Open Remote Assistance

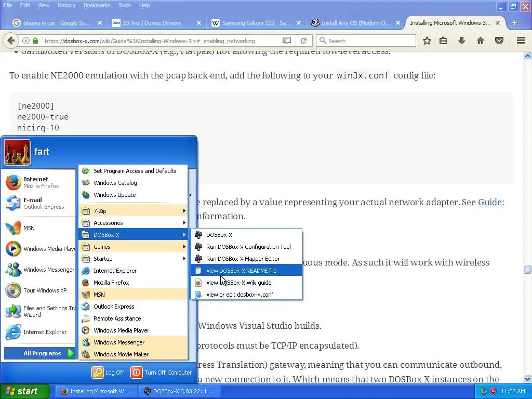coord(134,318)
